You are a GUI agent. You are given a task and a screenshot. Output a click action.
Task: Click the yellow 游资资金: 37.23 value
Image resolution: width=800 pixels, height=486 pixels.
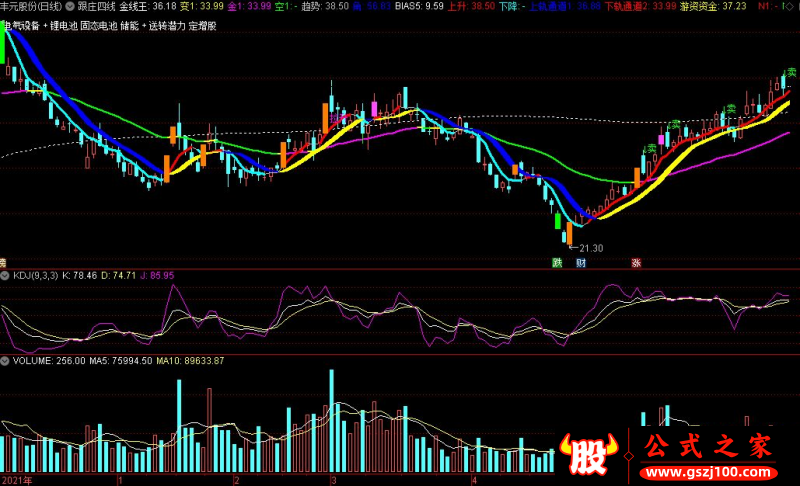coord(713,7)
